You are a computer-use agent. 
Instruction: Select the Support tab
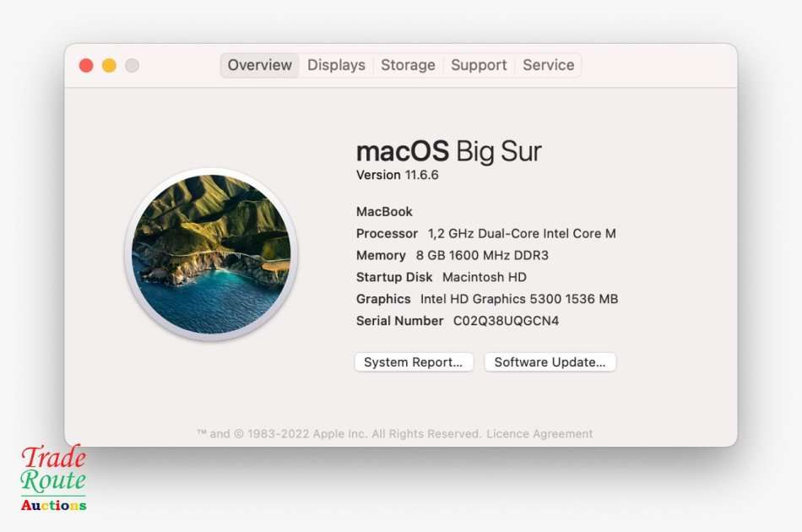[479, 65]
